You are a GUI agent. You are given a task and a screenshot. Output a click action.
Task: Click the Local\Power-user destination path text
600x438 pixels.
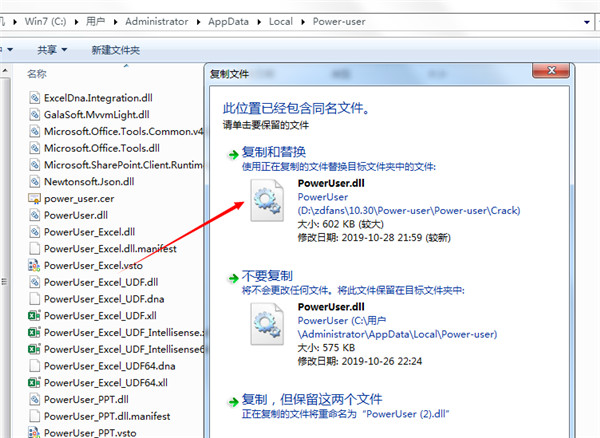point(397,334)
